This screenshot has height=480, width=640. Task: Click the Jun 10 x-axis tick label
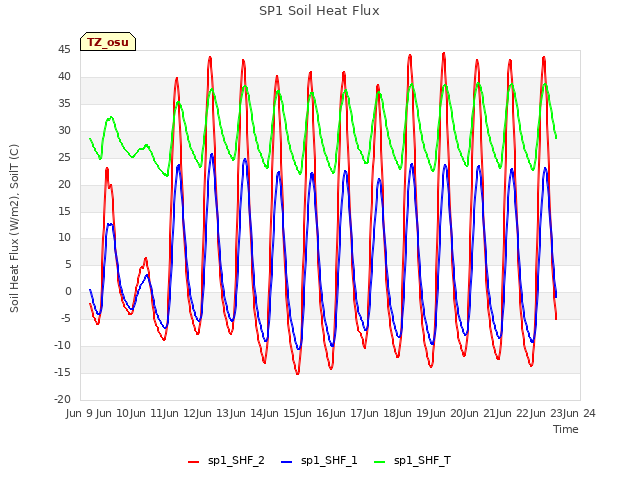[x=113, y=413]
